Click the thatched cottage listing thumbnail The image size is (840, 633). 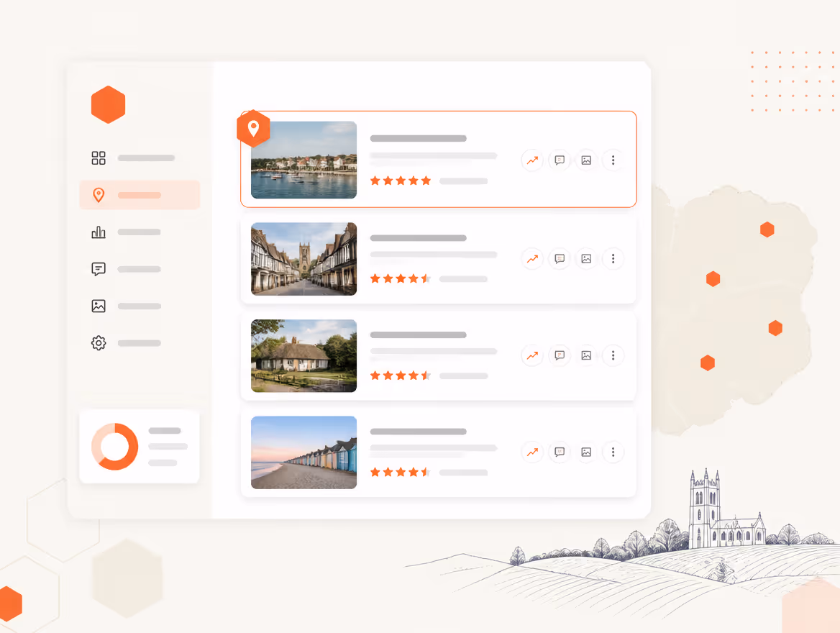(303, 355)
